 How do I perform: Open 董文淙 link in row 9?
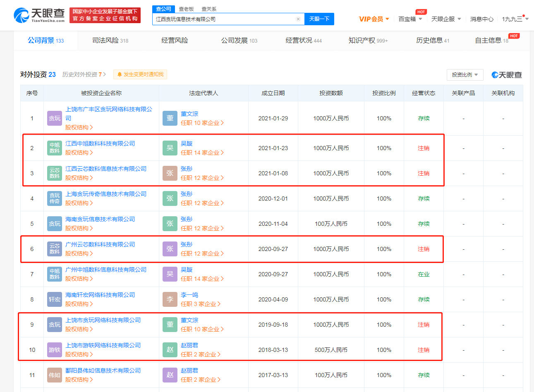189,320
